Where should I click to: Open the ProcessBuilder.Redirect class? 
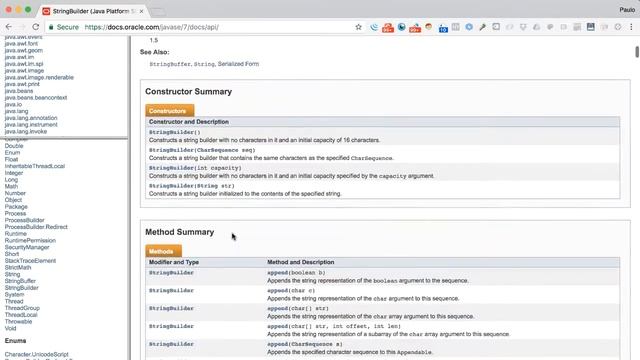point(36,227)
